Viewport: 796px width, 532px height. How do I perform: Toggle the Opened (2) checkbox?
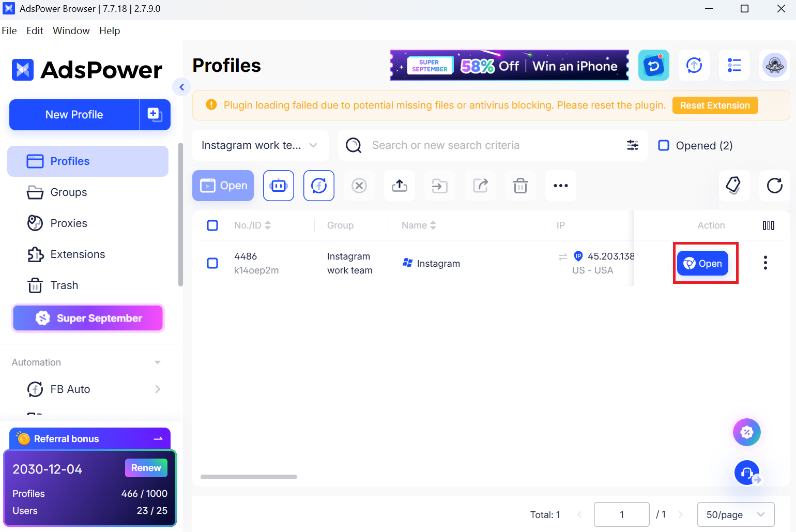coord(664,145)
